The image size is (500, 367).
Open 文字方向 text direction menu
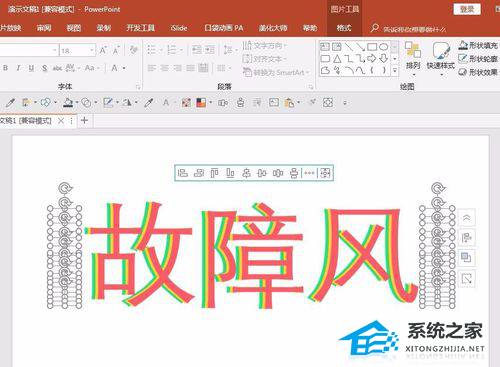coord(265,45)
